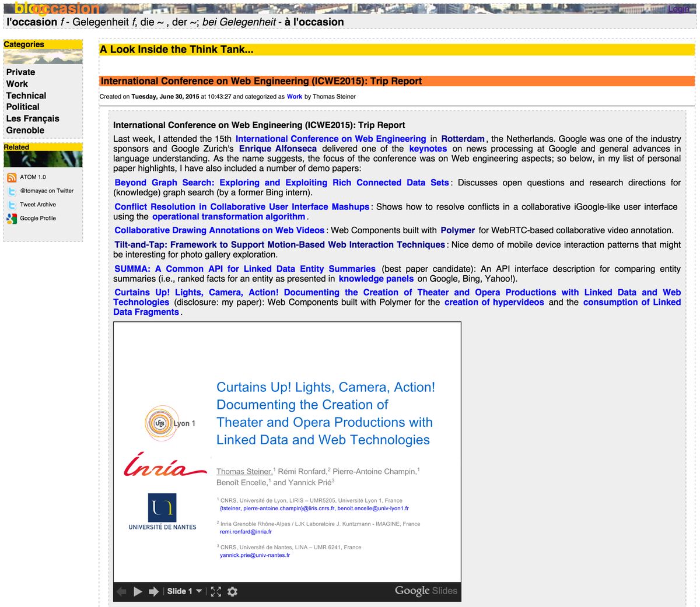Open International Conference on Web Engineering link
This screenshot has height=607, width=700.
(331, 139)
